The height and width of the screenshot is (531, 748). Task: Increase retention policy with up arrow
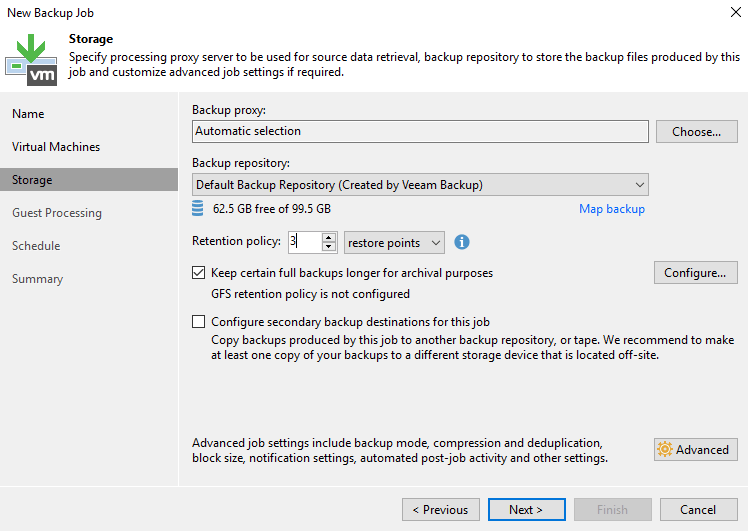(x=329, y=237)
